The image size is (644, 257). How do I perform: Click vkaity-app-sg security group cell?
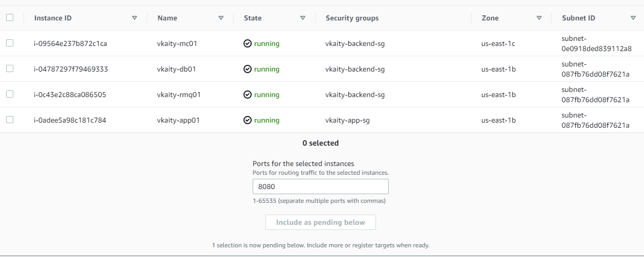[347, 120]
